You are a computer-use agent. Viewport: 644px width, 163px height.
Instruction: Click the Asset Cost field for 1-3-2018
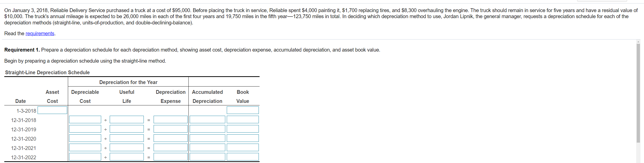[52, 110]
